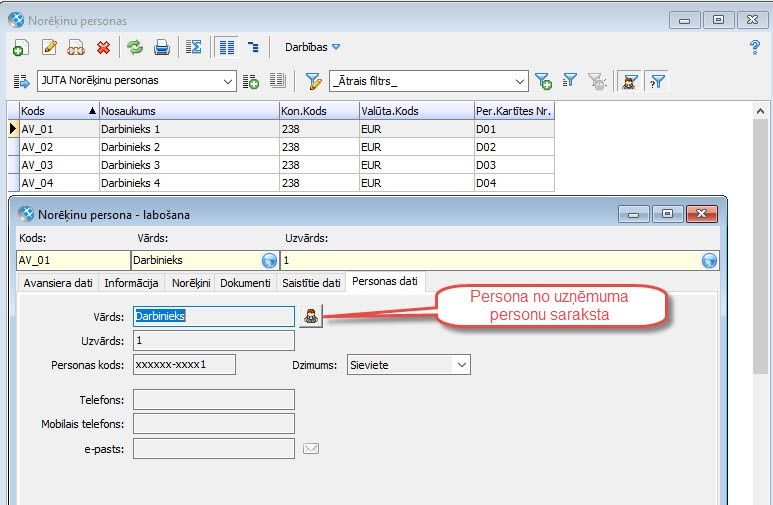
Task: Click the e-pasts input field
Action: point(214,449)
